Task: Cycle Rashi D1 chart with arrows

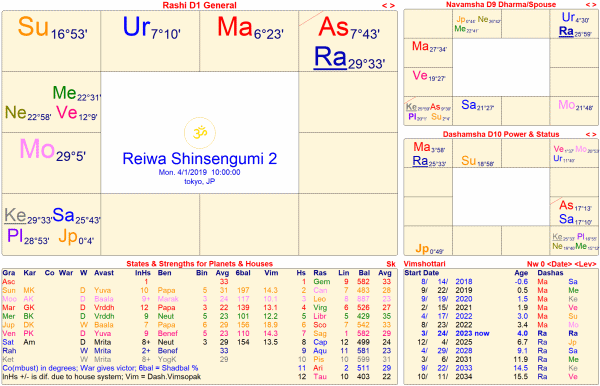Action: point(388,5)
